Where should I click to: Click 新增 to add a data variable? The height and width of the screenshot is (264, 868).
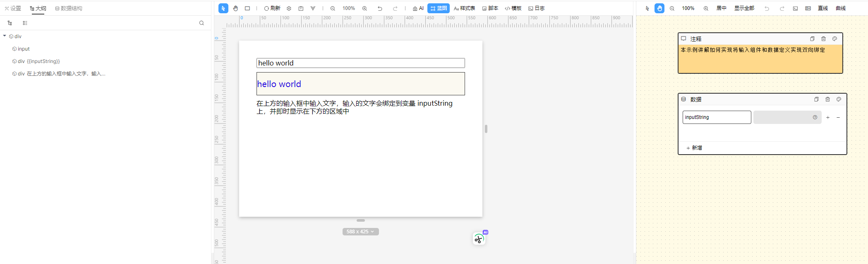(694, 148)
